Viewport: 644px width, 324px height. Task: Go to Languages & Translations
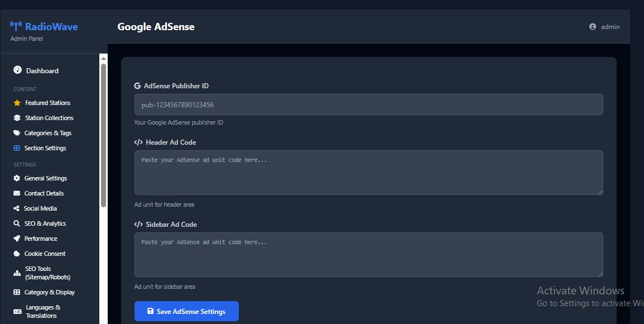coord(42,311)
